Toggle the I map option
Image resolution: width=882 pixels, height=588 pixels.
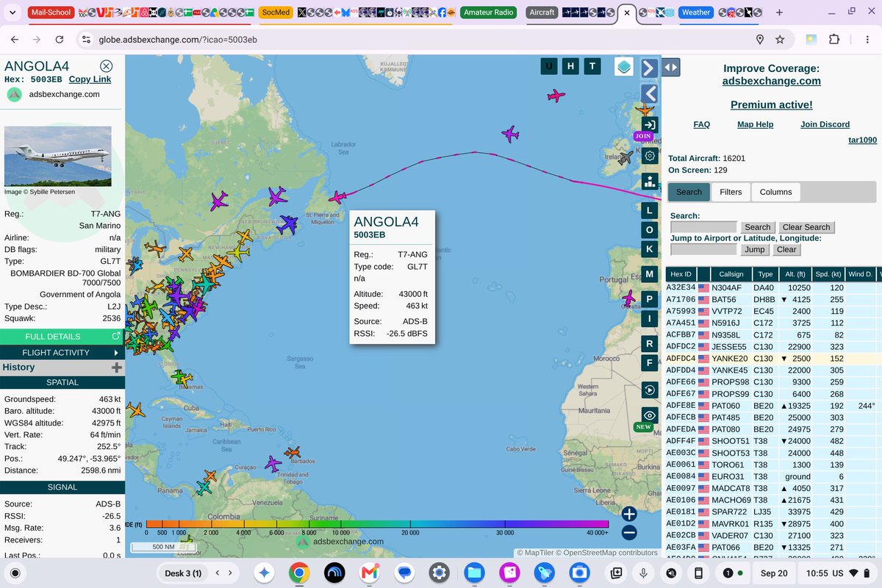tap(649, 318)
